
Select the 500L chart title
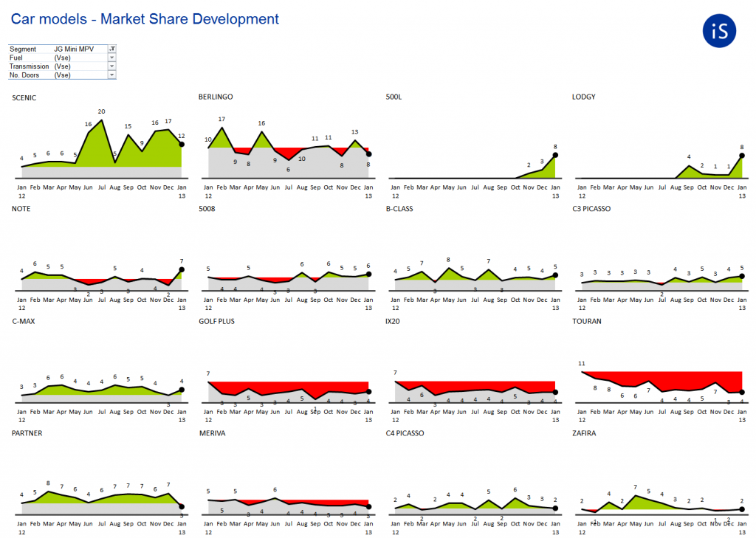click(394, 97)
